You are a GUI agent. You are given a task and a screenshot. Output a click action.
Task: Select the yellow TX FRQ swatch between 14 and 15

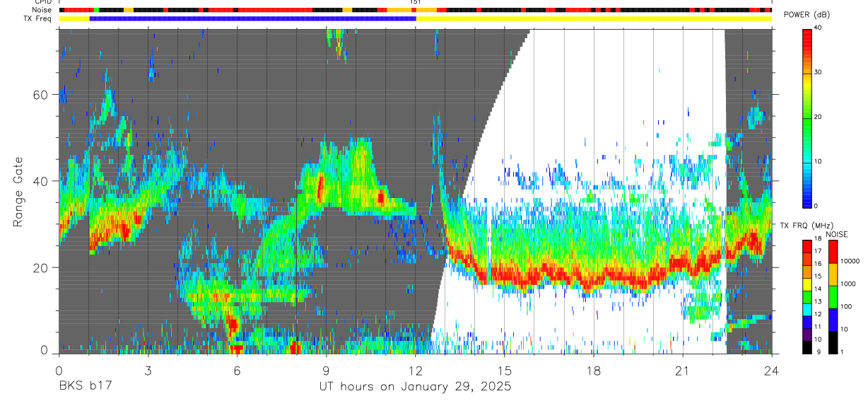pos(807,284)
